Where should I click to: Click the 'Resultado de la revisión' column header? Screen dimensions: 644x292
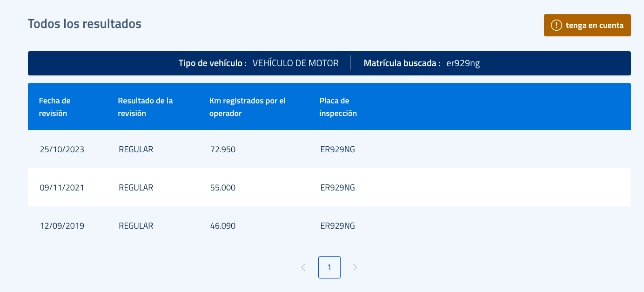click(x=145, y=107)
